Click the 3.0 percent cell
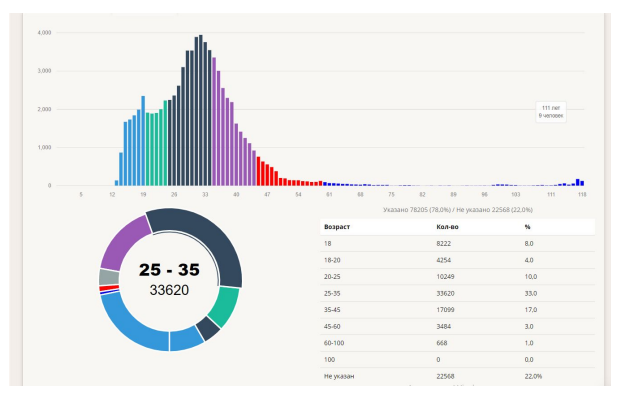Screen dimensions: 623x405 pos(529,326)
